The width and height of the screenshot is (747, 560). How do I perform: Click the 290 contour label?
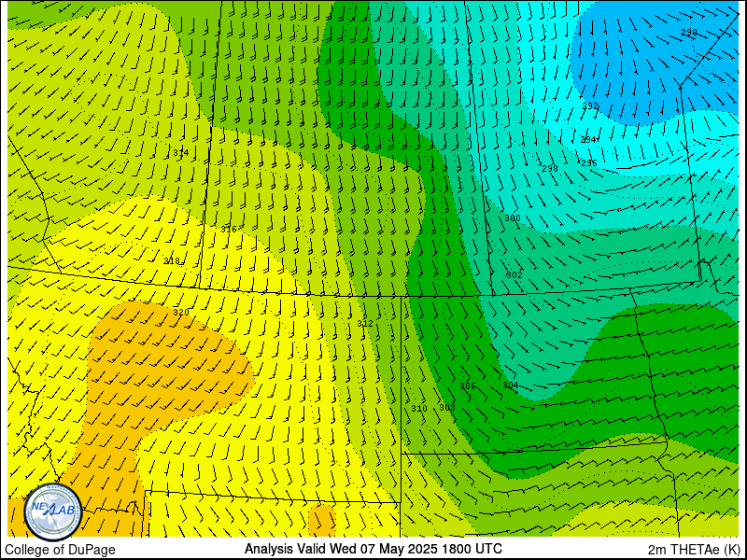click(689, 33)
